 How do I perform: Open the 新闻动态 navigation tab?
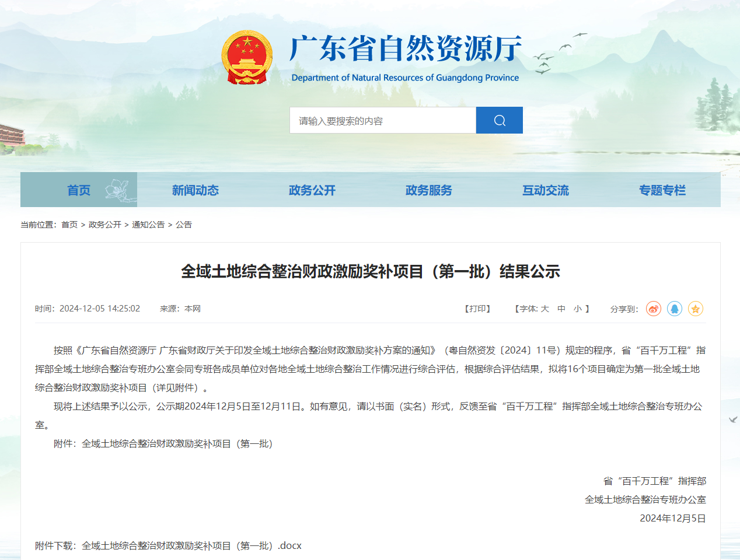196,190
